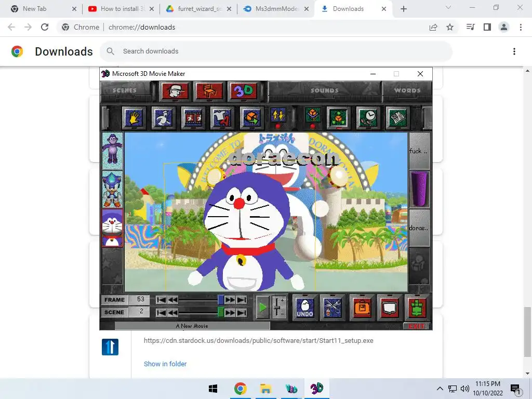
Task: Play the movie with the green triangle
Action: (x=262, y=308)
